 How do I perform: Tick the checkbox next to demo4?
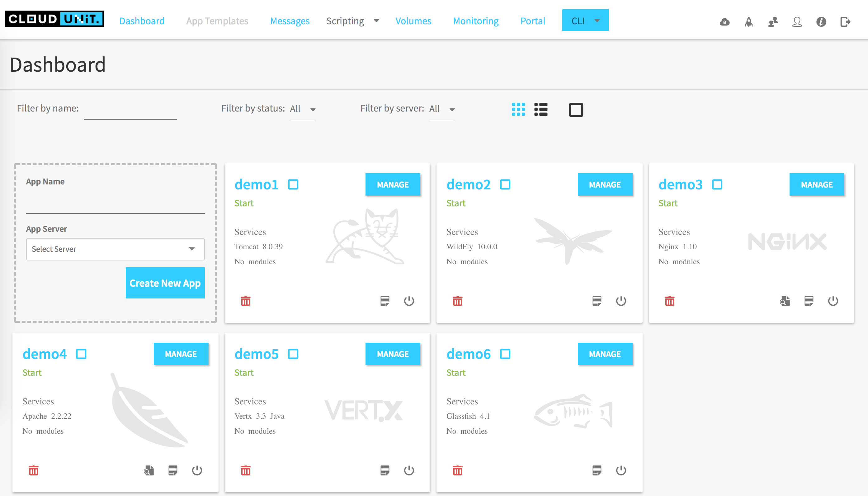coord(81,354)
